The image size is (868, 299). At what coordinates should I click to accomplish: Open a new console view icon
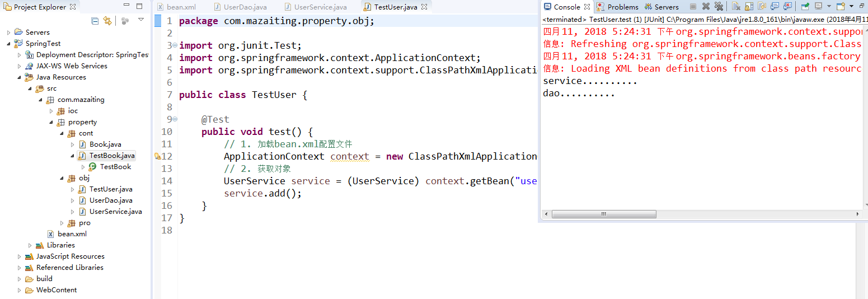click(x=840, y=6)
